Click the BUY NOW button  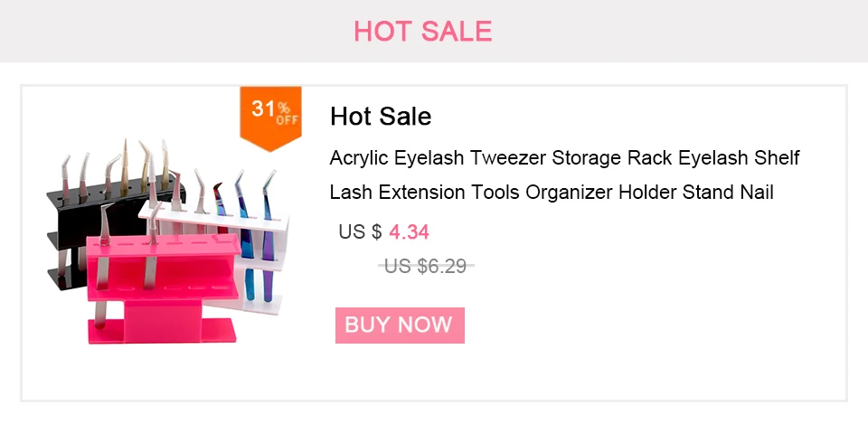400,325
